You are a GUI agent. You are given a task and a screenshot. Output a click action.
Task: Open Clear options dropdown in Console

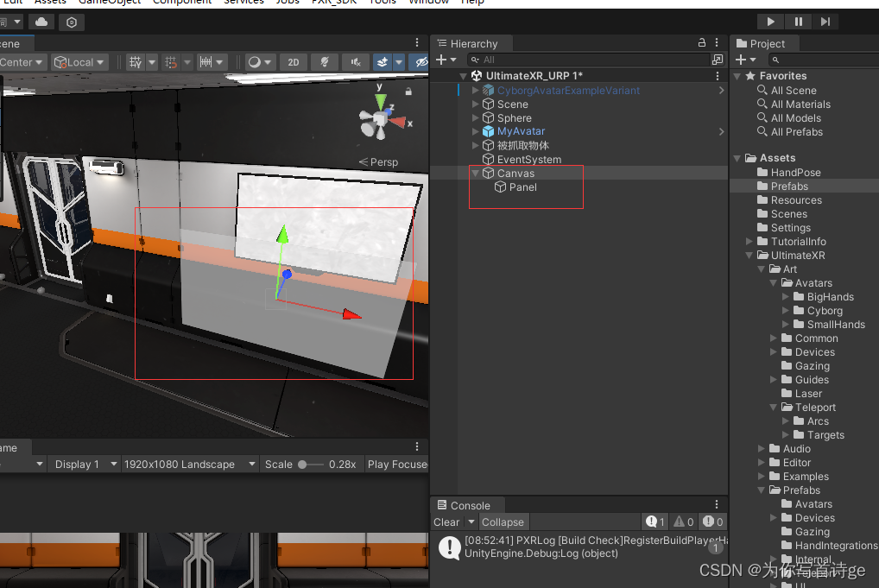coord(471,522)
